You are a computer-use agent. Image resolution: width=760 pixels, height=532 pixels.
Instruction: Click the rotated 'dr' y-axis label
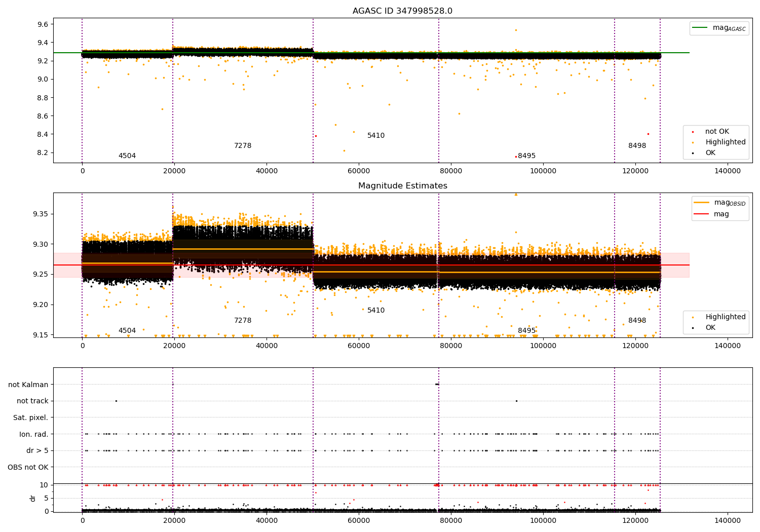[33, 498]
